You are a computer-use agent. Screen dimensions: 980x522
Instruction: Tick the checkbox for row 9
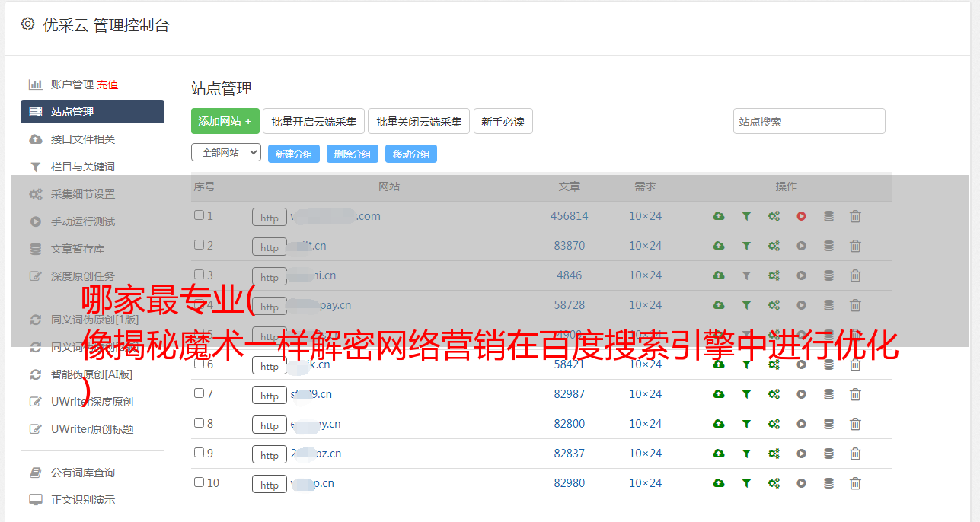point(199,453)
